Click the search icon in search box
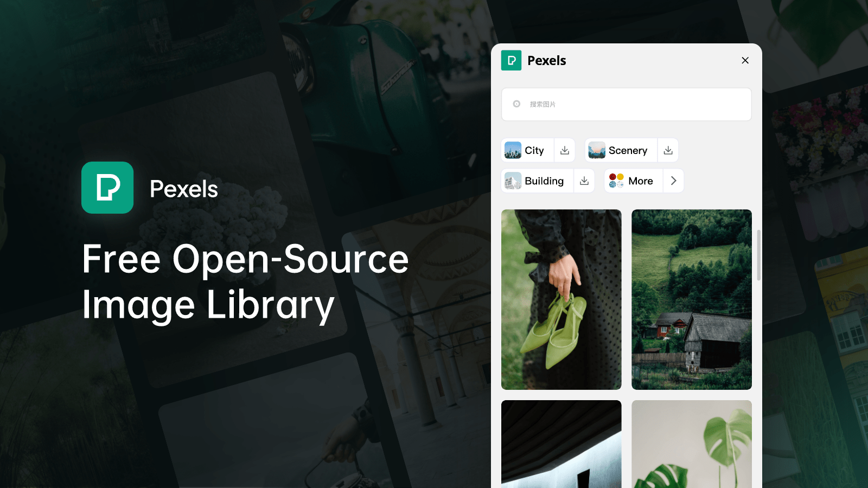868x488 pixels. point(516,104)
